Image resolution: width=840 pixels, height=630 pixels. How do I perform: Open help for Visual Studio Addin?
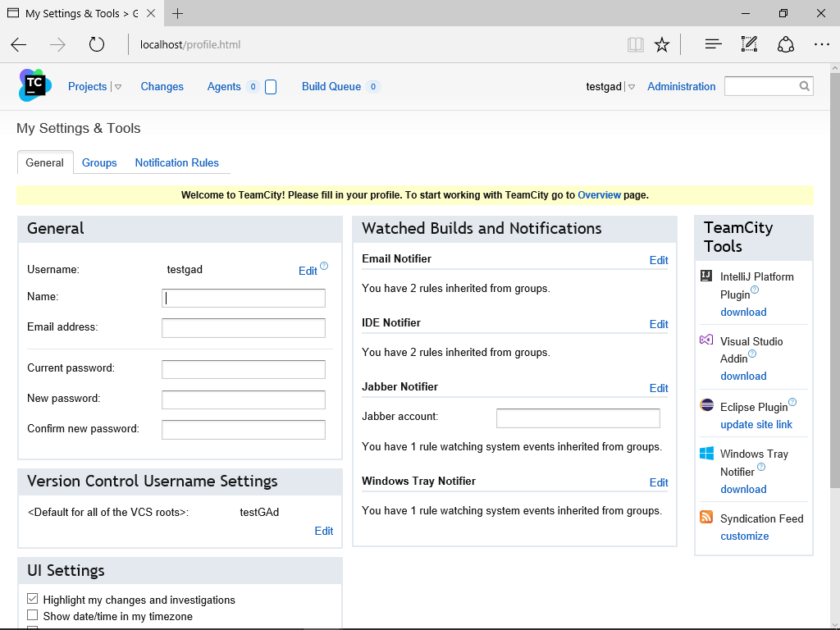[752, 354]
